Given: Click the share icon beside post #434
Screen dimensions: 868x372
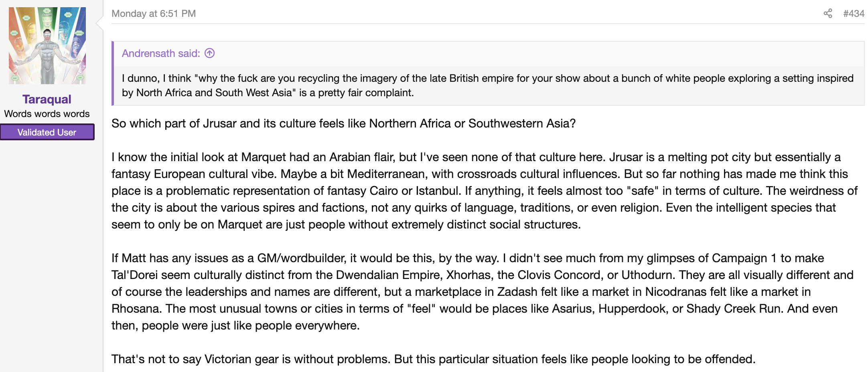Looking at the screenshot, I should (827, 13).
